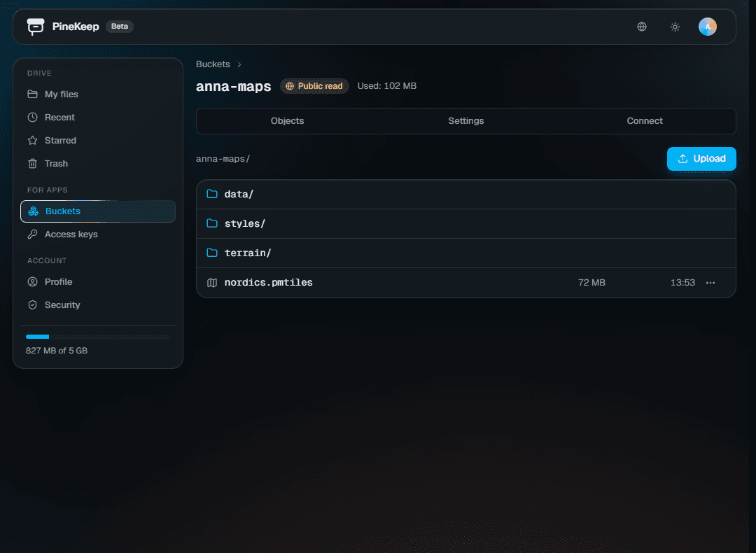Image resolution: width=756 pixels, height=553 pixels.
Task: Click the 72 MB file size
Action: pos(591,283)
